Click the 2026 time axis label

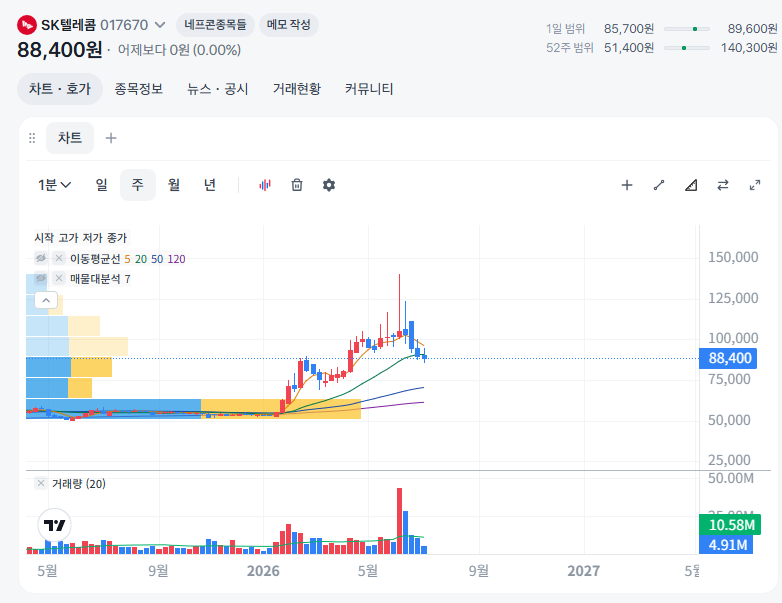point(263,571)
